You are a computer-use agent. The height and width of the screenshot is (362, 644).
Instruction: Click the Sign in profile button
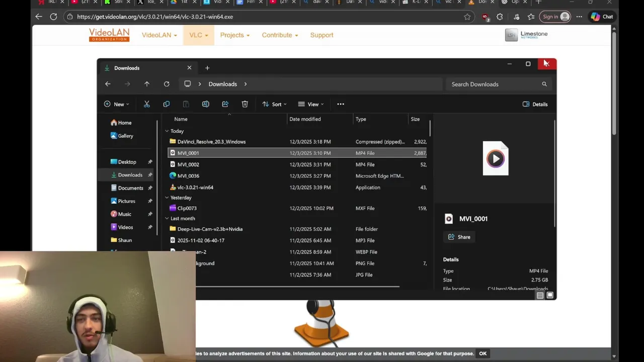tap(555, 17)
